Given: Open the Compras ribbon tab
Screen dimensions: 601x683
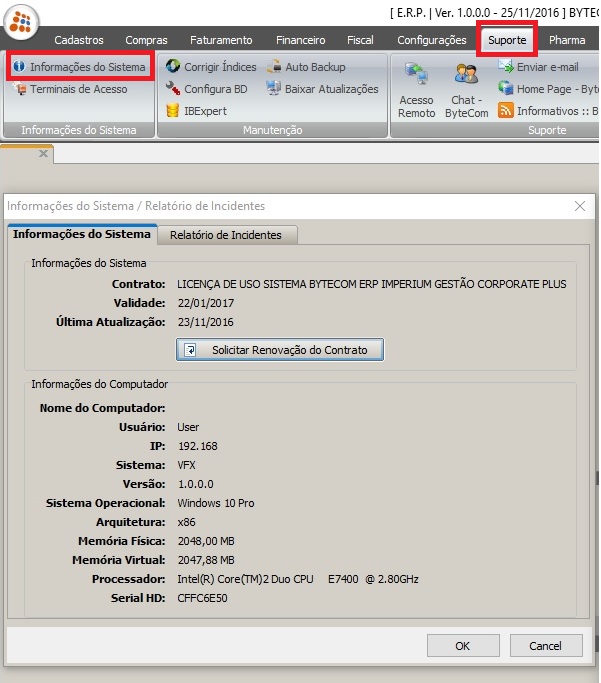Looking at the screenshot, I should pyautogui.click(x=146, y=40).
